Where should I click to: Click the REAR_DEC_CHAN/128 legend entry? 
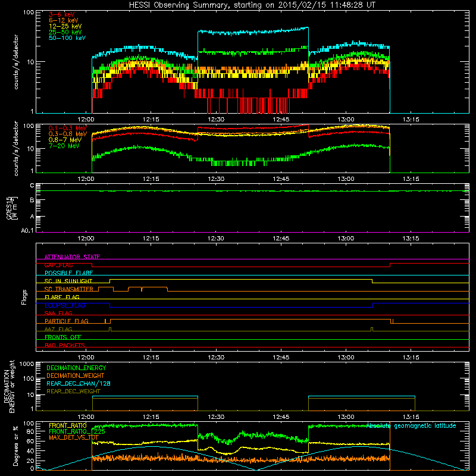point(79,383)
